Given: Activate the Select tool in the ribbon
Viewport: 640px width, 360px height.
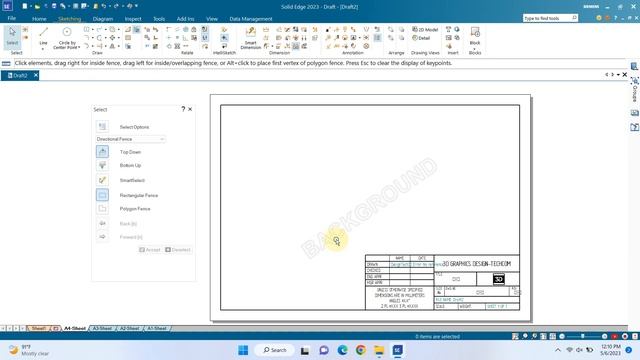Looking at the screenshot, I should 12,36.
